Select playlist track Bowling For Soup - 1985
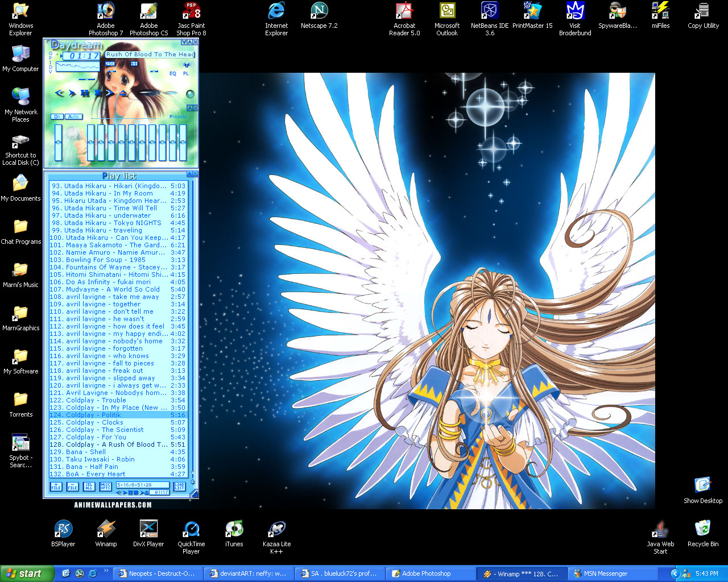728x582 pixels. (118, 260)
